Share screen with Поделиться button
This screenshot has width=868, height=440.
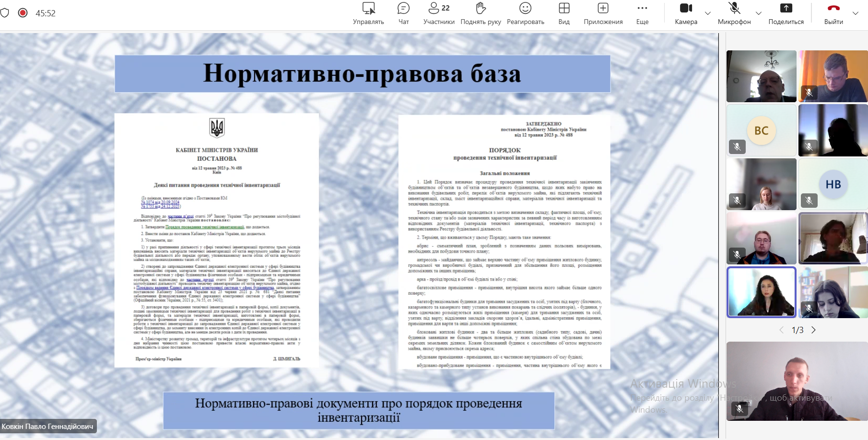[786, 13]
